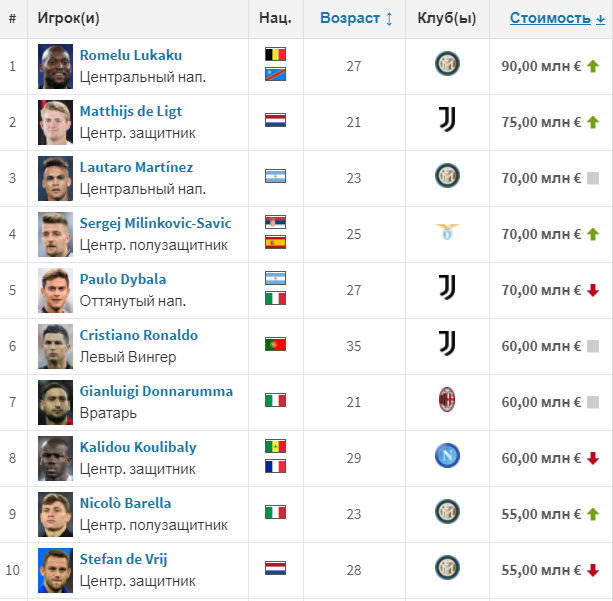Click Cristiano Ronaldo's photo thumbnail
Screen dimensions: 613x601
pos(54,345)
